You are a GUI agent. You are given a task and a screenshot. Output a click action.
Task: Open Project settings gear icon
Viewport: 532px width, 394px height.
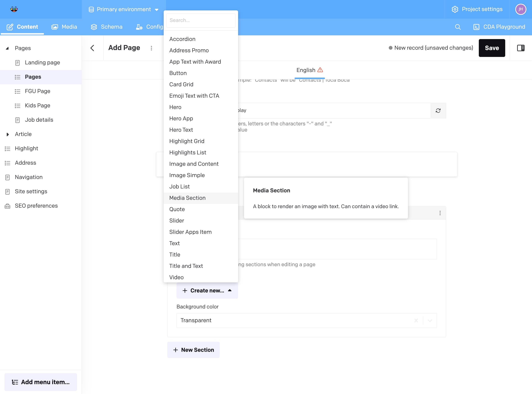click(455, 9)
